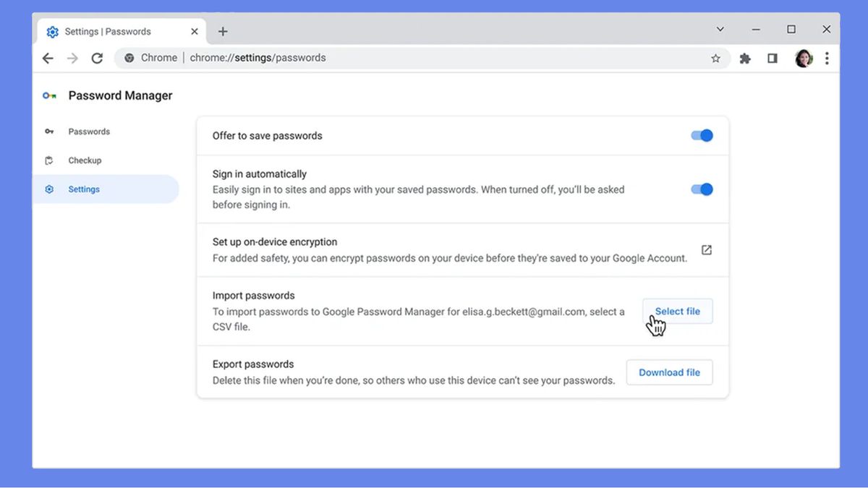Viewport: 868px width, 488px height.
Task: Select the Settings item in the sidebar
Action: pyautogui.click(x=83, y=189)
